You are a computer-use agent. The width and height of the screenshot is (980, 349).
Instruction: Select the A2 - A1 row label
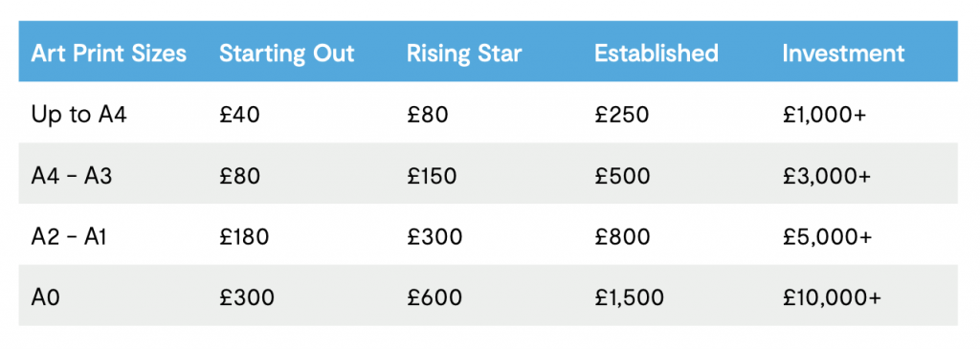[69, 237]
